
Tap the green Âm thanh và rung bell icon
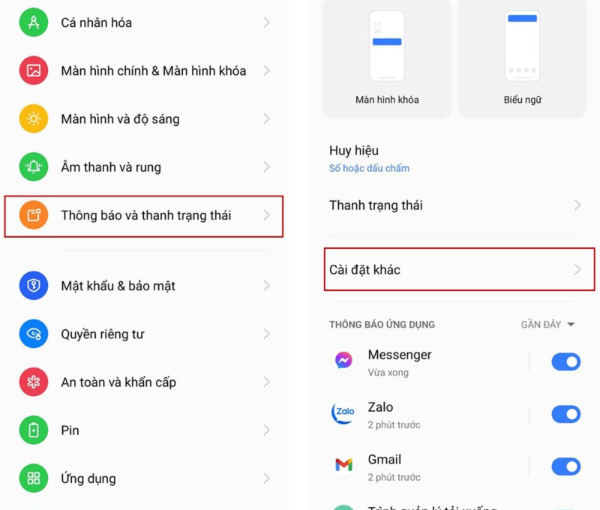[x=34, y=167]
